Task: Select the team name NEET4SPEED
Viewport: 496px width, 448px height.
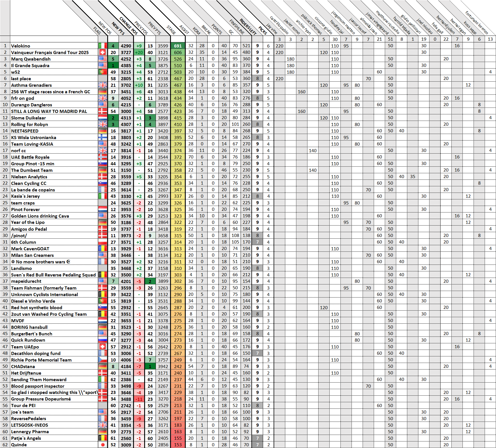Action: pyautogui.click(x=25, y=131)
